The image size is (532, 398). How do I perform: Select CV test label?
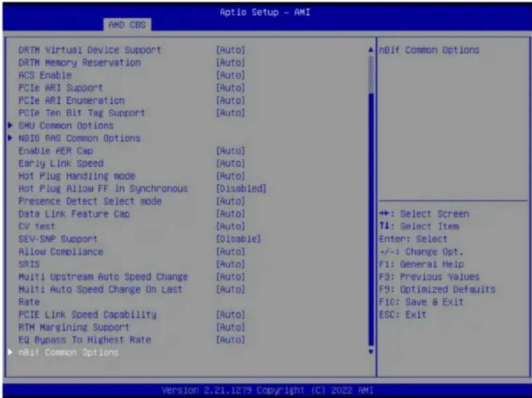[x=37, y=226]
